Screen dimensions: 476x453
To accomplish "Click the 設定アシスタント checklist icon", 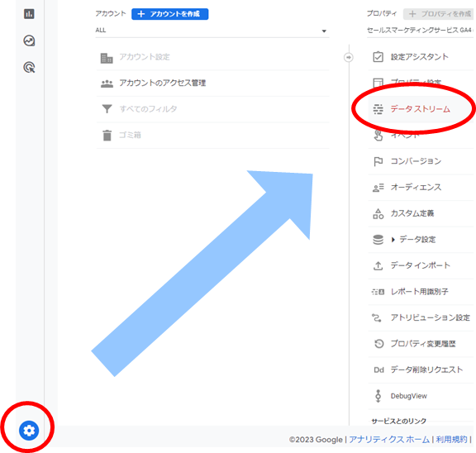I will coord(378,57).
